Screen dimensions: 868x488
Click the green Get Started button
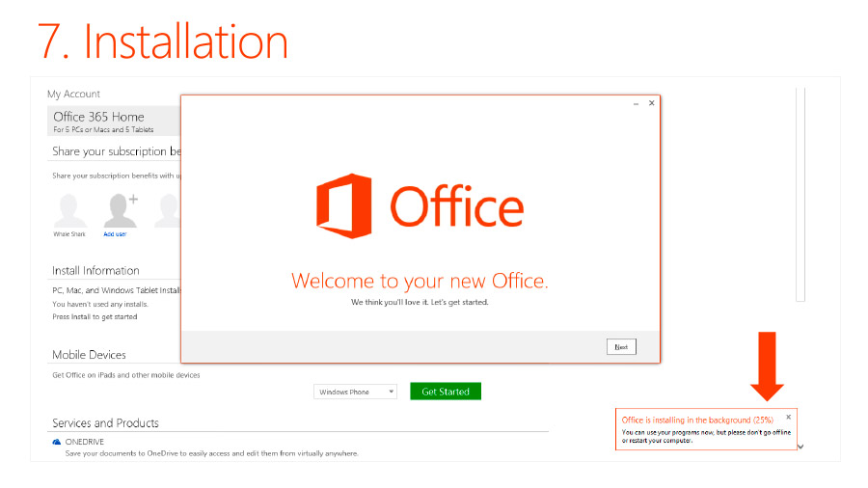coord(446,392)
